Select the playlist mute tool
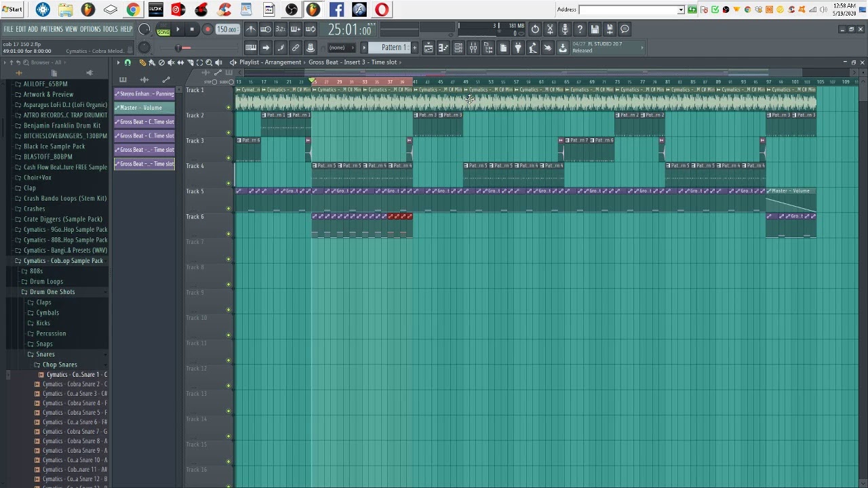The height and width of the screenshot is (488, 868). (171, 62)
